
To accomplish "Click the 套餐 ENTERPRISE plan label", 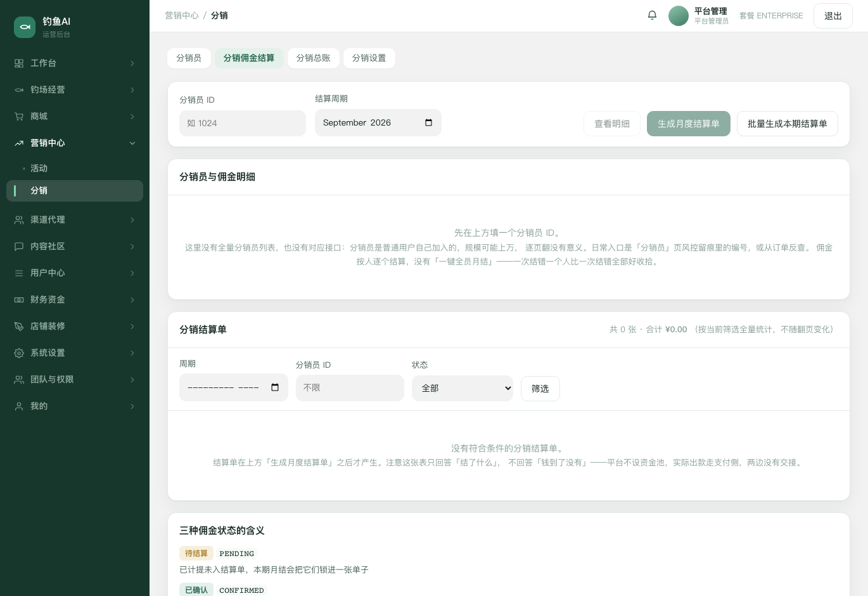I will pyautogui.click(x=771, y=16).
